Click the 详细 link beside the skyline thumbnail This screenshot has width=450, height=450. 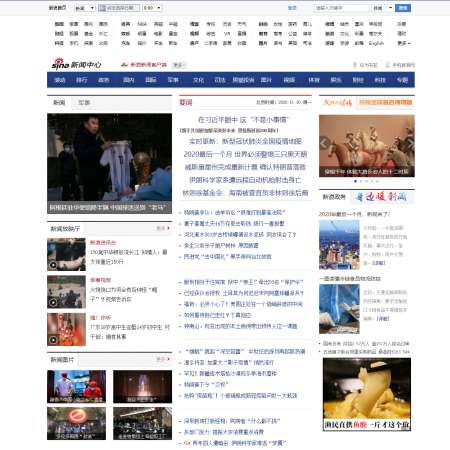[x=379, y=263]
